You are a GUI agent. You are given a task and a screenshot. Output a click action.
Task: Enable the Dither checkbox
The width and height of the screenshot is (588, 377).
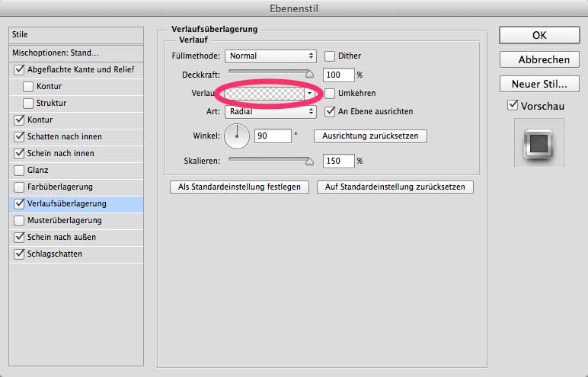tap(330, 56)
